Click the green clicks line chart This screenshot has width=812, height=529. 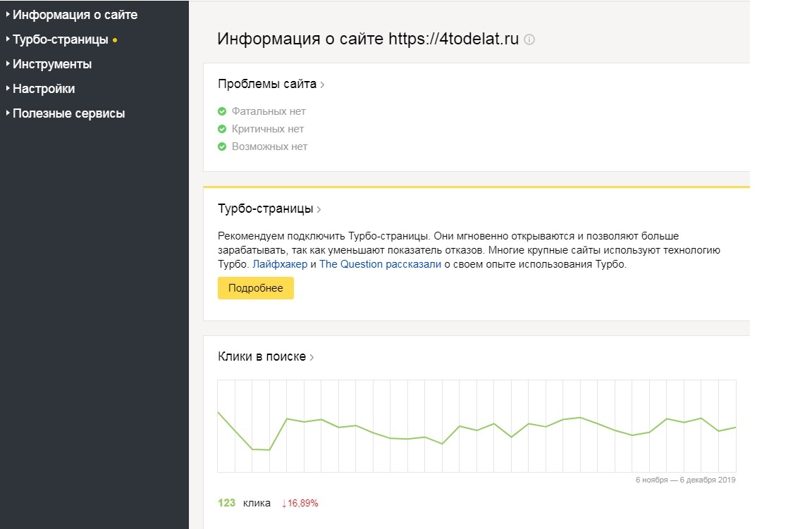point(476,427)
